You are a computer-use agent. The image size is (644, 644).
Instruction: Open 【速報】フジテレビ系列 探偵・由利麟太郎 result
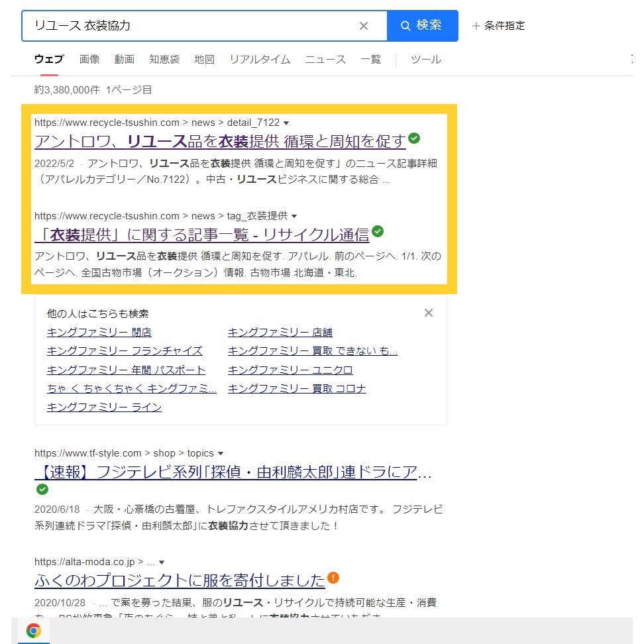(x=233, y=472)
